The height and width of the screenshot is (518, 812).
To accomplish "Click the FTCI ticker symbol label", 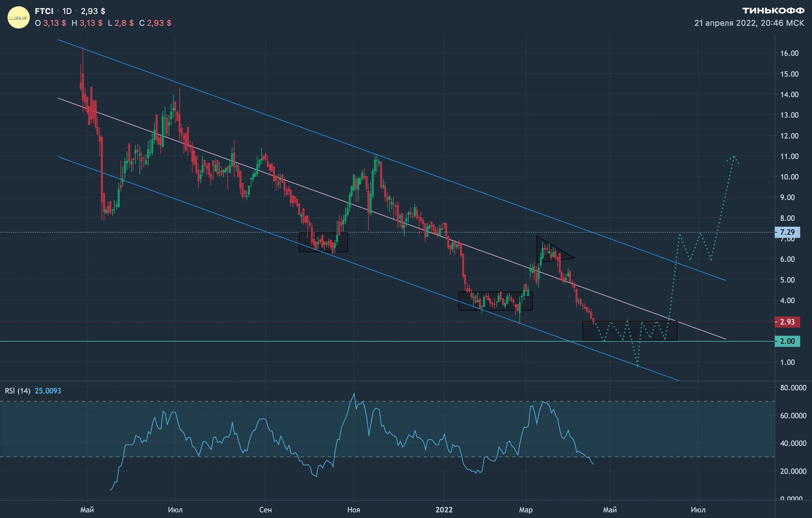I will tap(44, 11).
